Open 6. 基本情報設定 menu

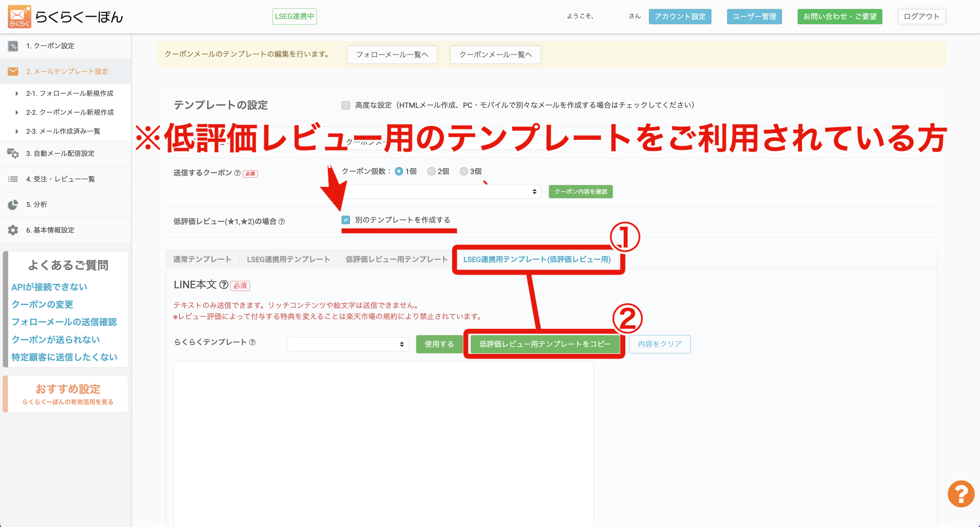click(65, 230)
